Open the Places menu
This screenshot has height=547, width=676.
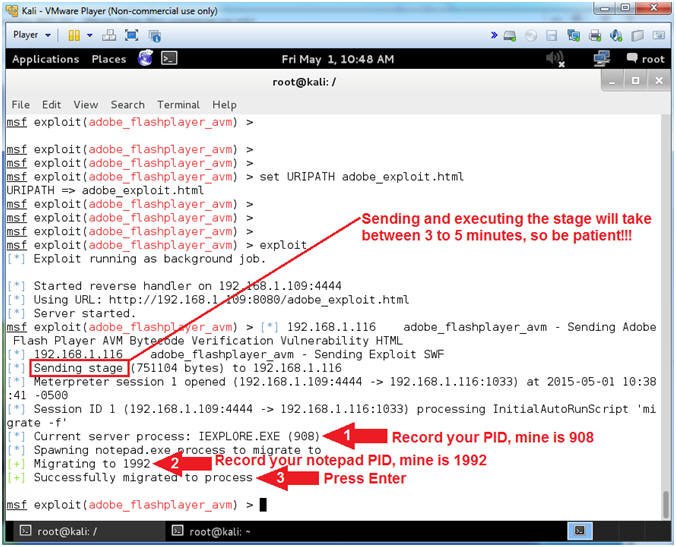pos(109,59)
